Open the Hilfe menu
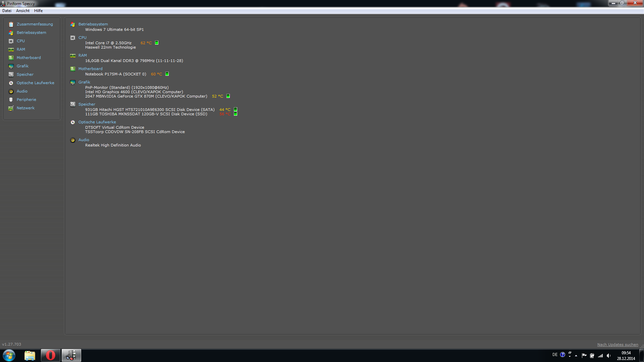 [x=38, y=11]
